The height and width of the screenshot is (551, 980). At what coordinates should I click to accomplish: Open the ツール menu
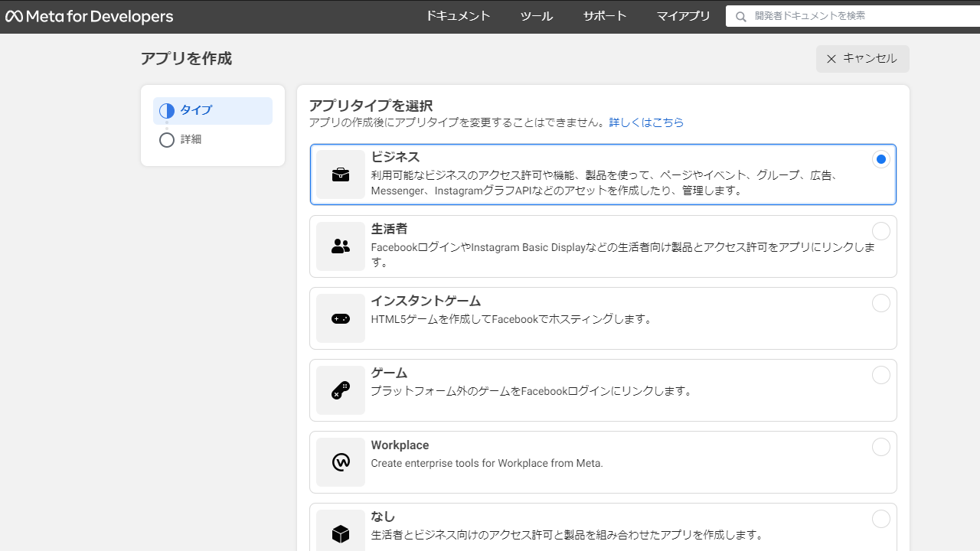click(536, 15)
